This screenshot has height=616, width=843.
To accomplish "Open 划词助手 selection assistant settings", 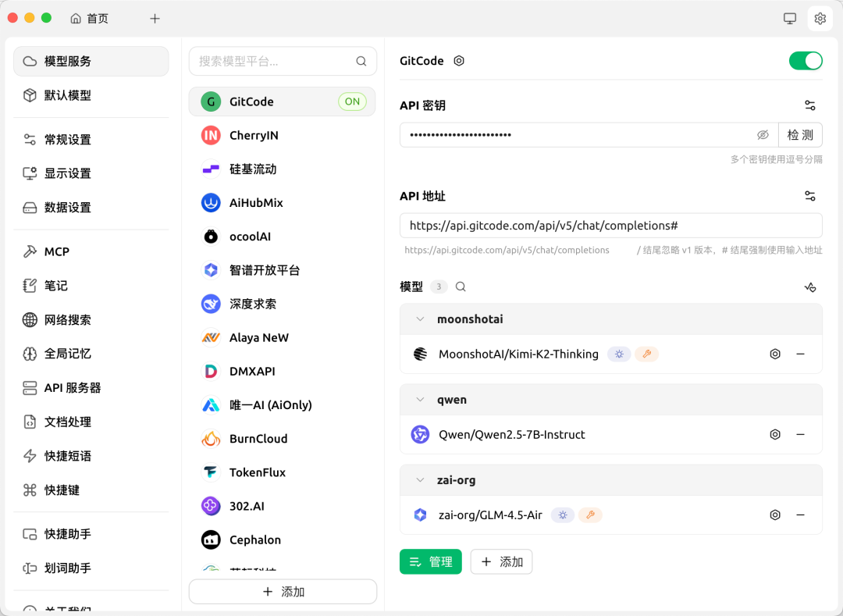I will (91, 568).
